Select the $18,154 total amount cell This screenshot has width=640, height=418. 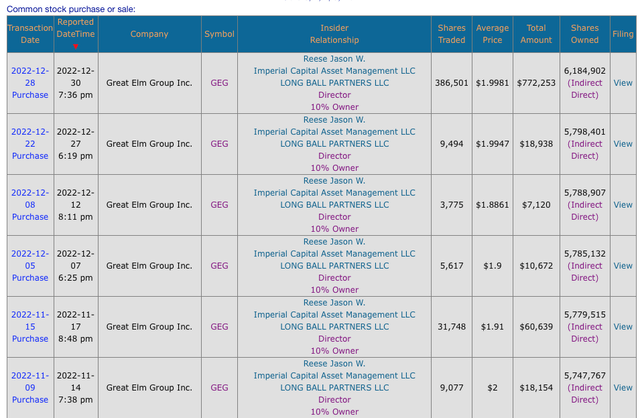(x=536, y=387)
